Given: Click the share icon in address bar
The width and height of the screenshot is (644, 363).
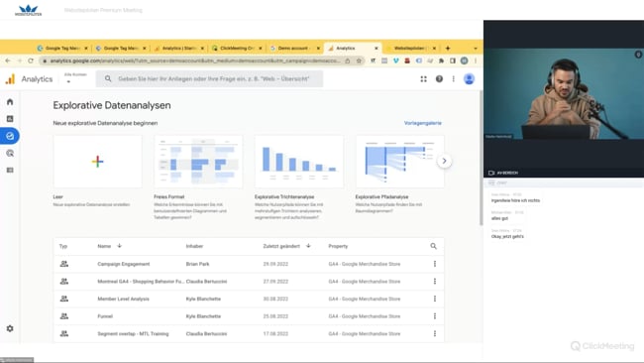Looking at the screenshot, I should [x=348, y=60].
